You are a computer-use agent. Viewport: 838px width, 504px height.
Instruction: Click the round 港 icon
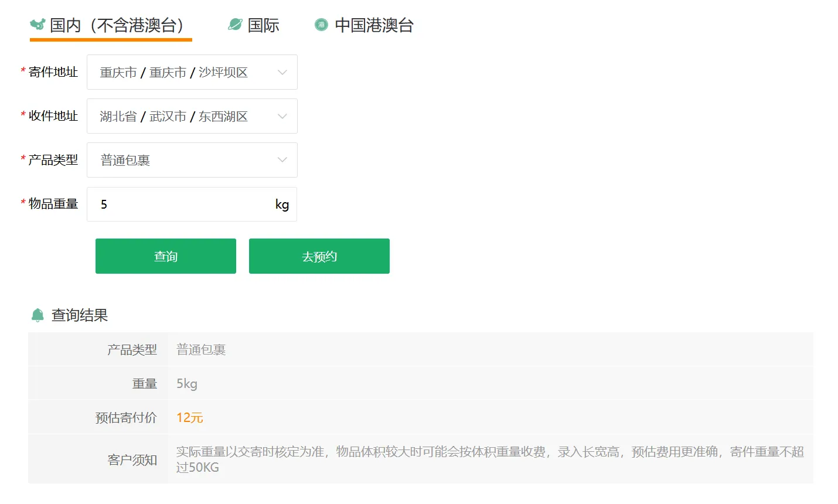pyautogui.click(x=321, y=25)
